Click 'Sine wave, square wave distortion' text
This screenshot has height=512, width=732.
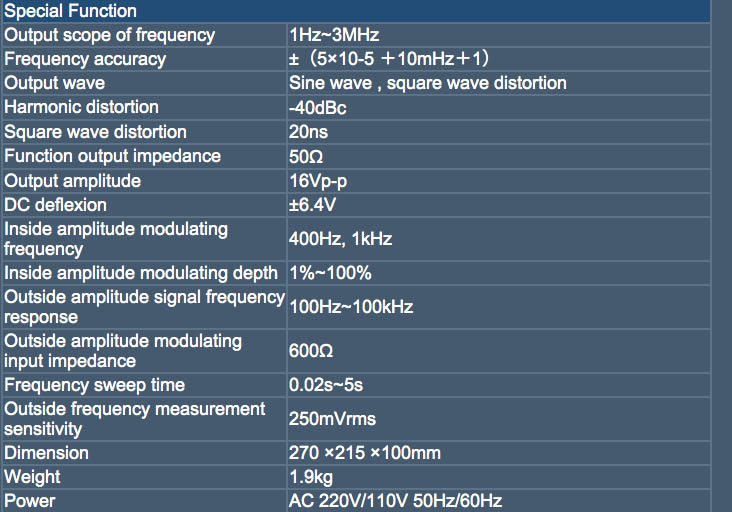click(427, 83)
